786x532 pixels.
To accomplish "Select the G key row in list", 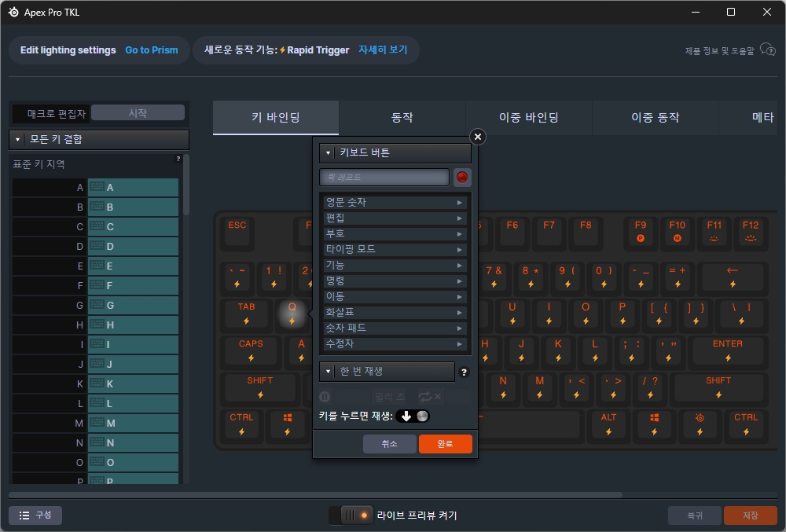I will (95, 305).
